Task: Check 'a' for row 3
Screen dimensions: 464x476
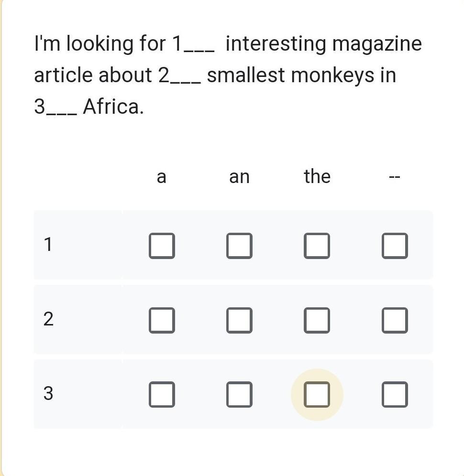Action: tap(162, 394)
